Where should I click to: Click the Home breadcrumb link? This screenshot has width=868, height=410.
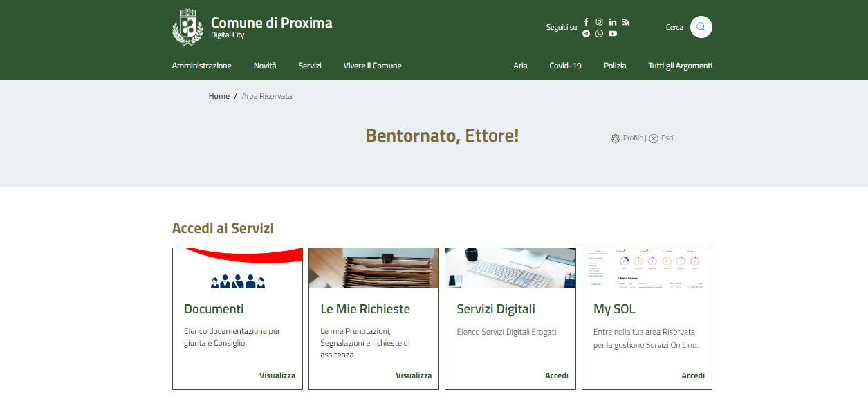coord(219,96)
